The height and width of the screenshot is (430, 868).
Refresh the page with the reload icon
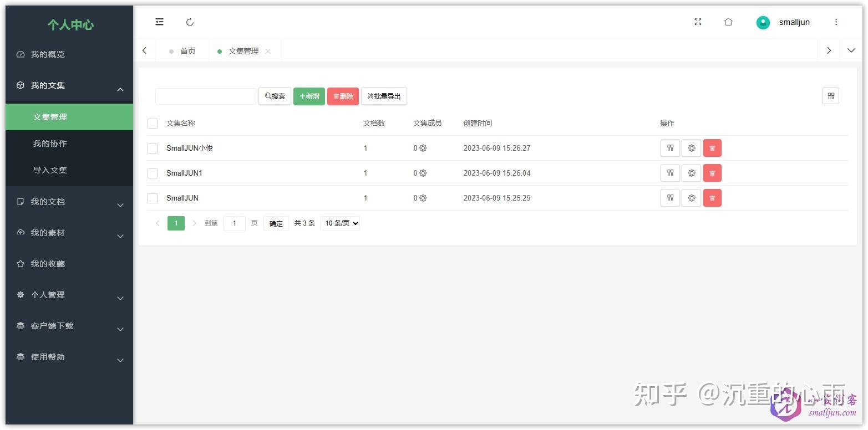point(190,22)
